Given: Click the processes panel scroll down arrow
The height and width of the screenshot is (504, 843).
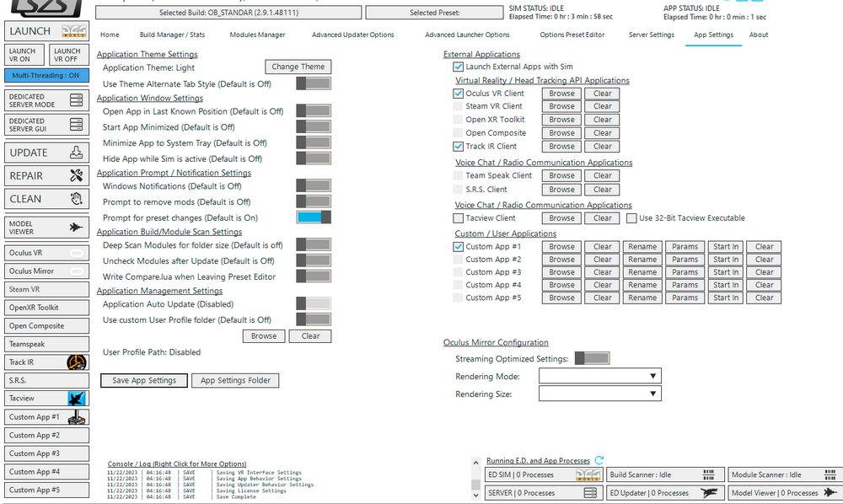Looking at the screenshot, I should 475,496.
